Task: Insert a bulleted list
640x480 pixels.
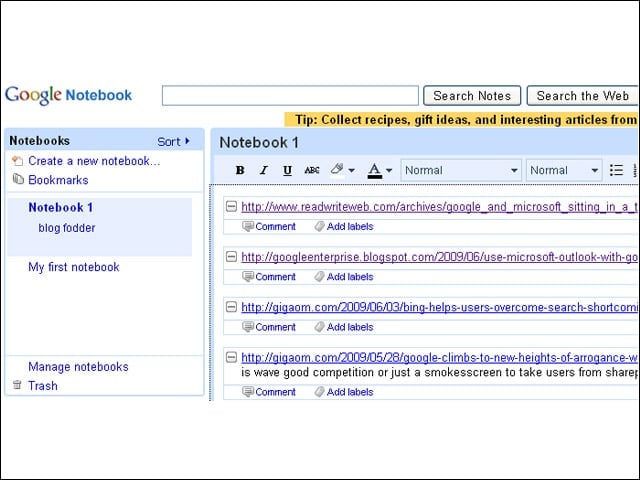Action: pyautogui.click(x=616, y=170)
